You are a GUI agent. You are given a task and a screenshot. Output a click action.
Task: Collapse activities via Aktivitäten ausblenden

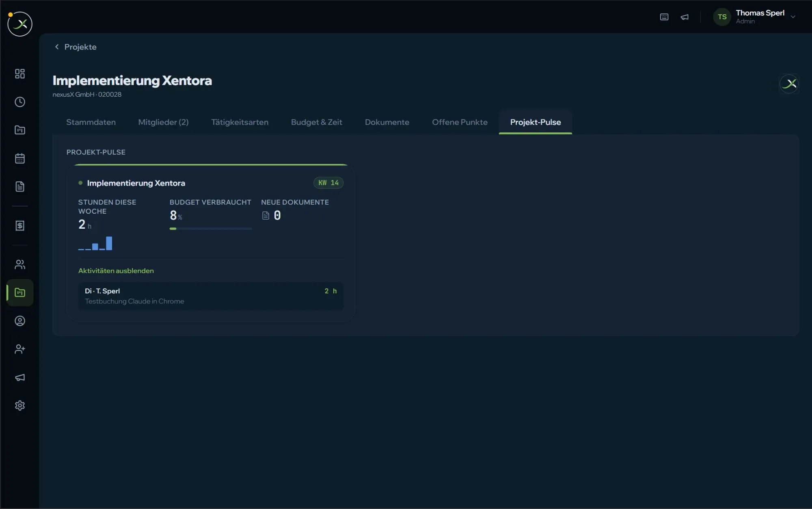(x=116, y=271)
